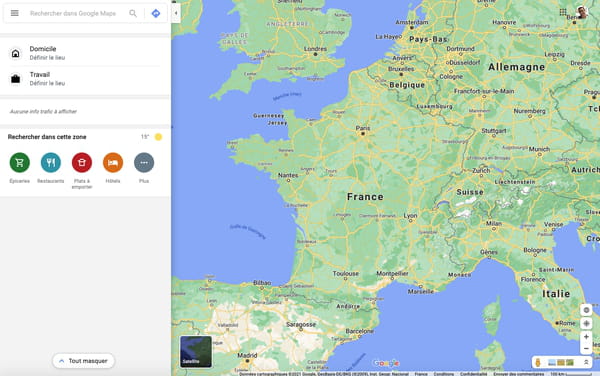Image resolution: width=600 pixels, height=376 pixels.
Task: Click the Londres city label
Action: (x=315, y=49)
